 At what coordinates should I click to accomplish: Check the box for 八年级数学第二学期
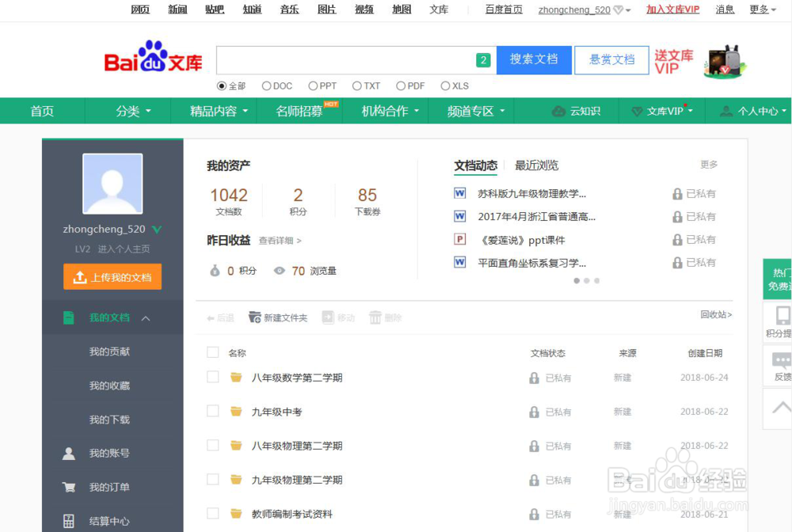pyautogui.click(x=212, y=377)
